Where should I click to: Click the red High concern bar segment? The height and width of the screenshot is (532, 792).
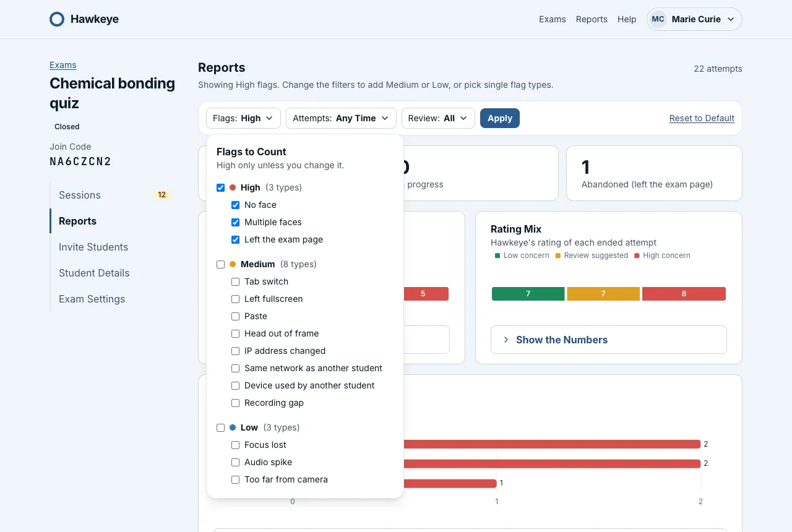tap(684, 294)
